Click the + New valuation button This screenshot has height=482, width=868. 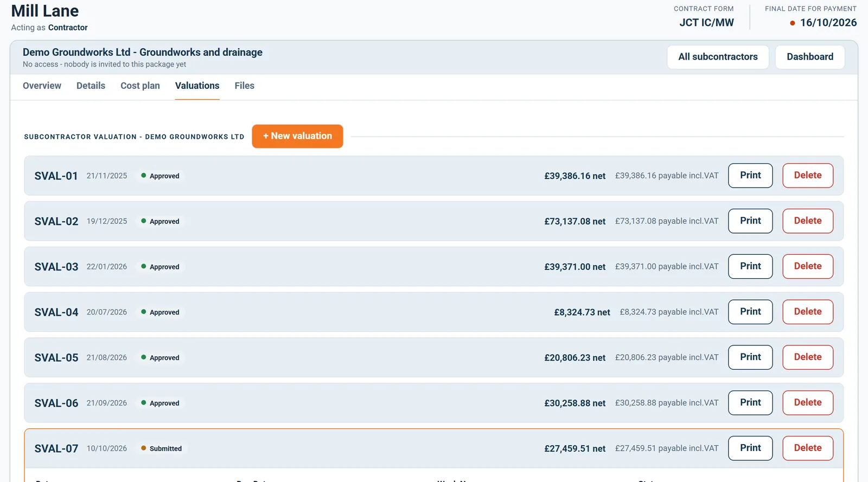297,136
